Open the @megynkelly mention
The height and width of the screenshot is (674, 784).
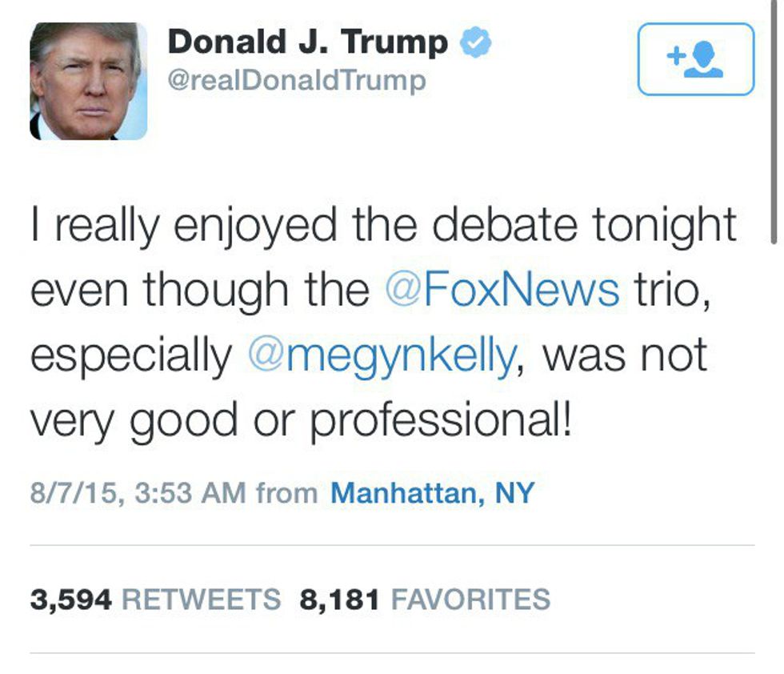coord(382,355)
